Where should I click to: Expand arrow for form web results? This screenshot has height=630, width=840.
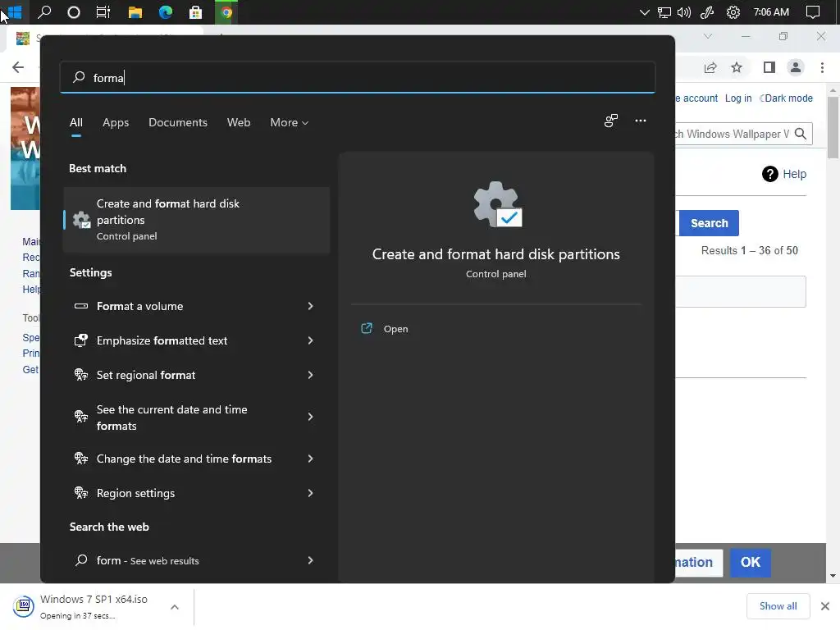pyautogui.click(x=310, y=560)
